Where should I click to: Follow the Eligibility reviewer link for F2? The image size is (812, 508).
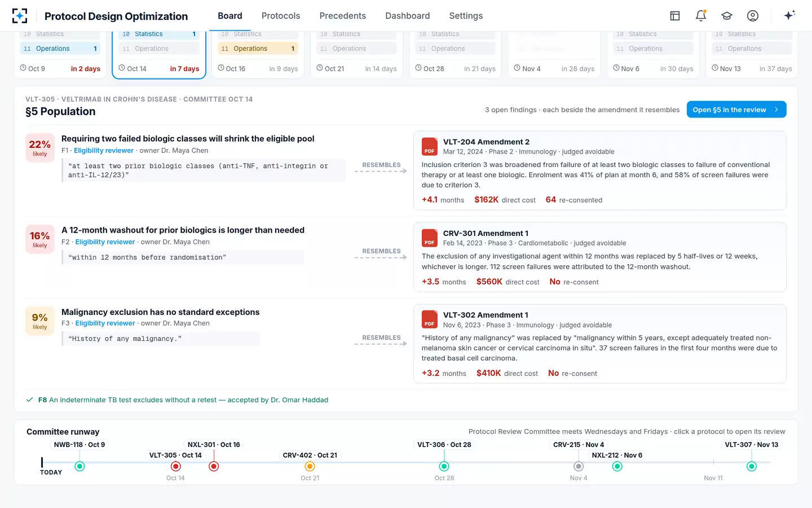(x=105, y=242)
